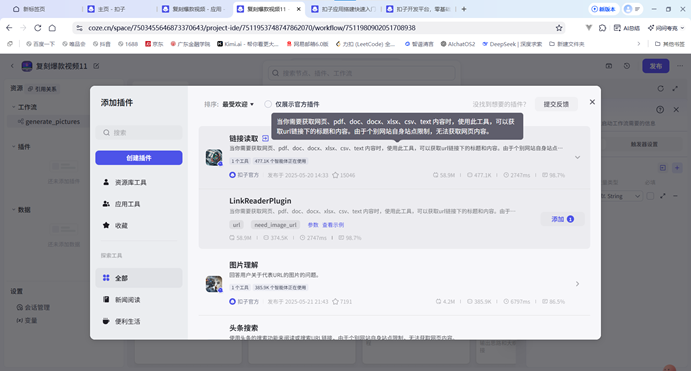Bookmark page with star icon
691x371 pixels.
[x=559, y=28]
